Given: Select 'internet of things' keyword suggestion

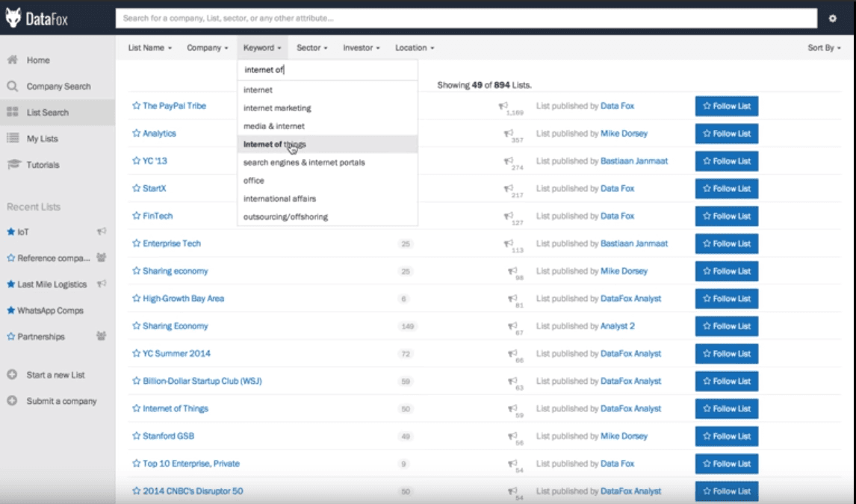Looking at the screenshot, I should (328, 144).
